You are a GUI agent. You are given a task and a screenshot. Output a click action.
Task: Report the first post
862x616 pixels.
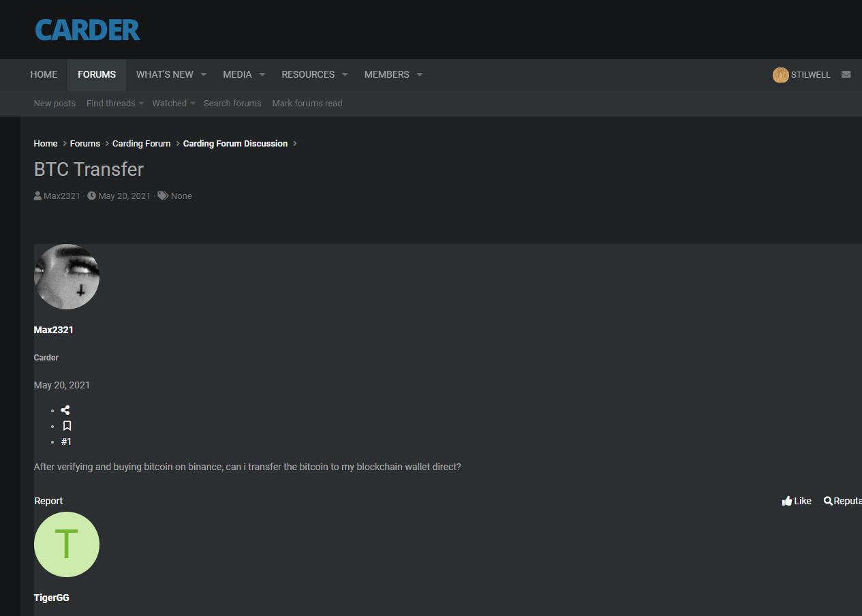pyautogui.click(x=48, y=501)
